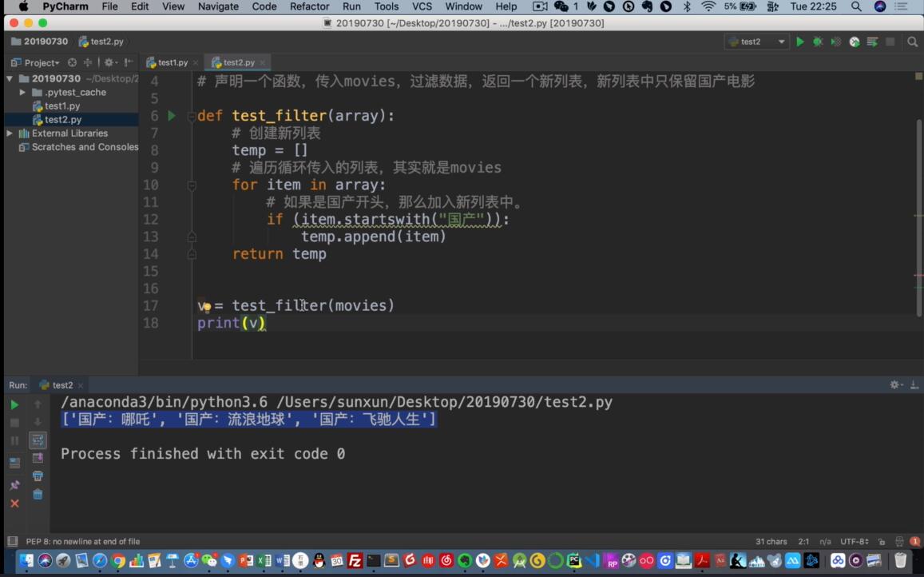Hide the Run tool window
Viewport: 924px width, 577px height.
(x=914, y=384)
